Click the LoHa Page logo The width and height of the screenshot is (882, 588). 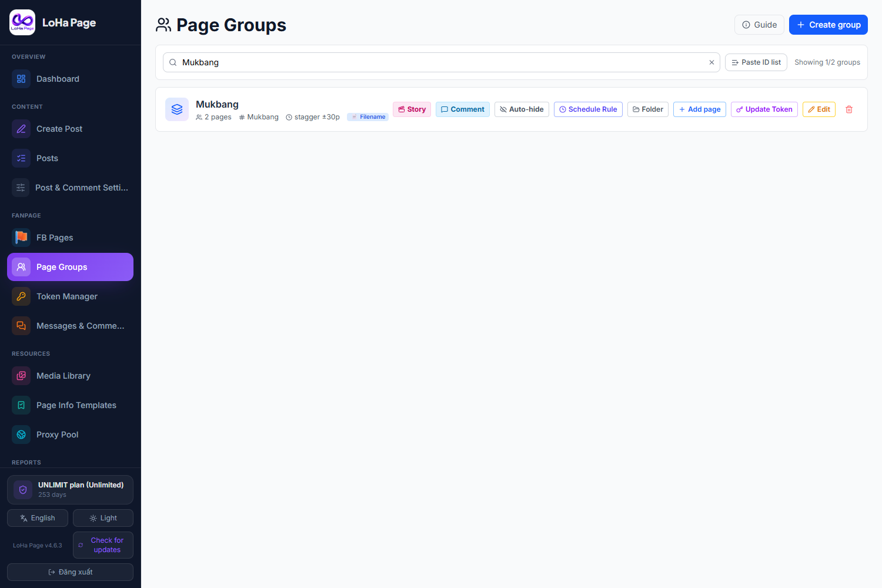coord(22,22)
